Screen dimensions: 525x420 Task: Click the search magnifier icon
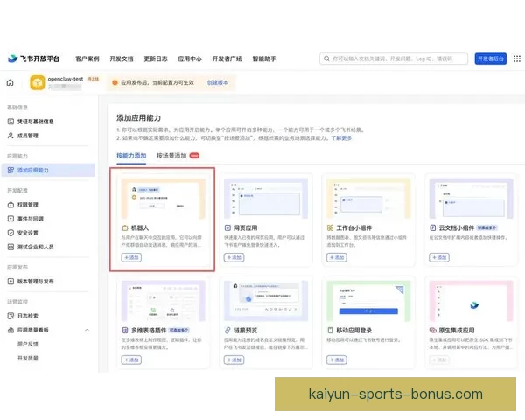tap(326, 59)
